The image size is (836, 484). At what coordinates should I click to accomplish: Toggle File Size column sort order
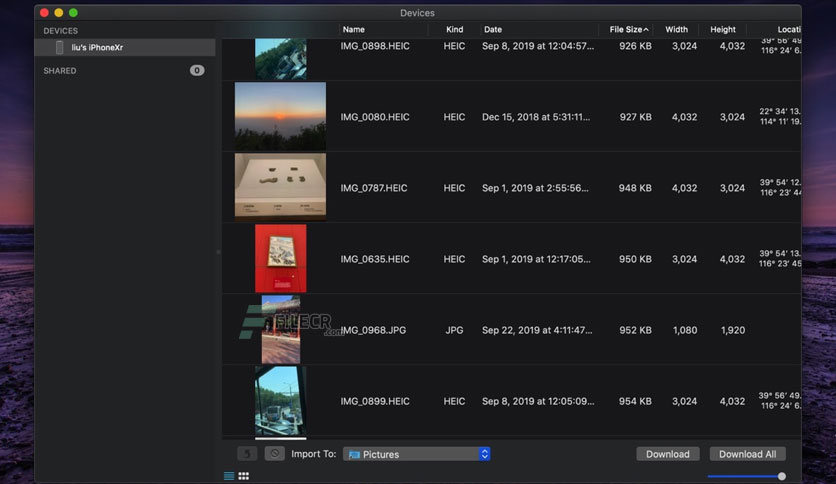click(x=629, y=30)
